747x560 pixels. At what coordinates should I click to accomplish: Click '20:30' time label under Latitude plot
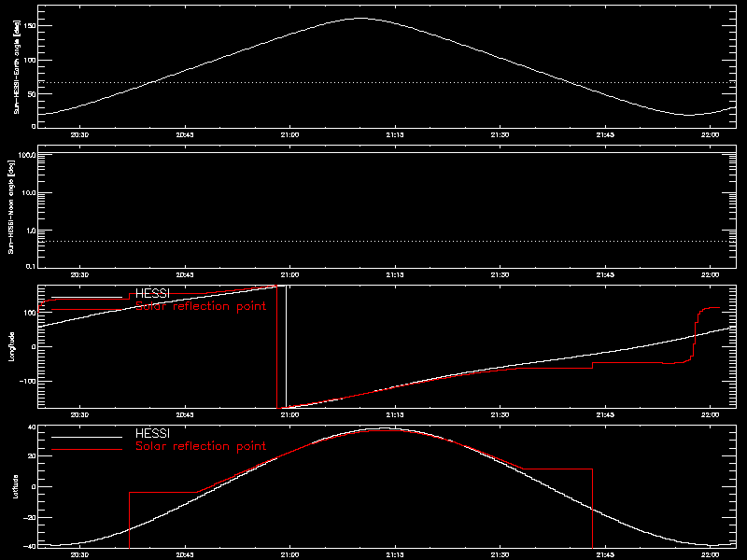pyautogui.click(x=79, y=555)
